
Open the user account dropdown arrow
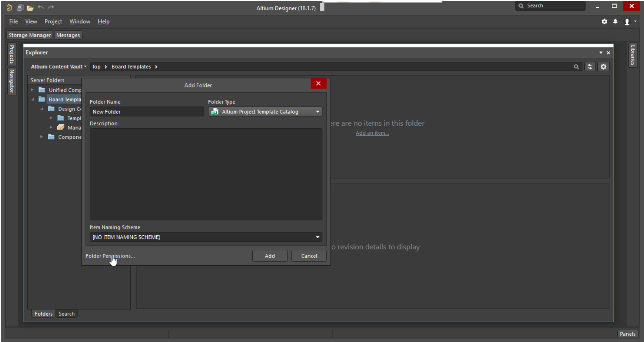[x=635, y=22]
